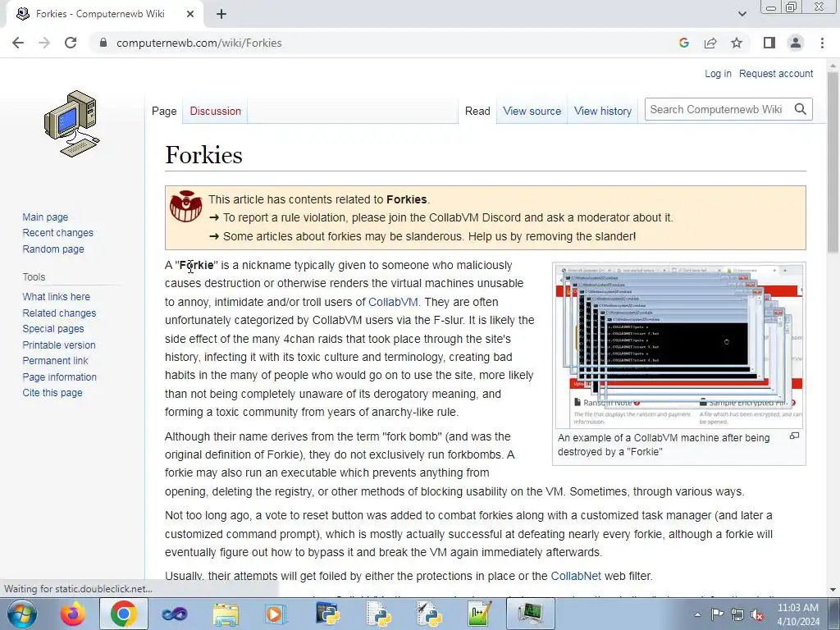The width and height of the screenshot is (840, 630).
Task: Open the Chrome profile avatar
Action: pos(796,43)
